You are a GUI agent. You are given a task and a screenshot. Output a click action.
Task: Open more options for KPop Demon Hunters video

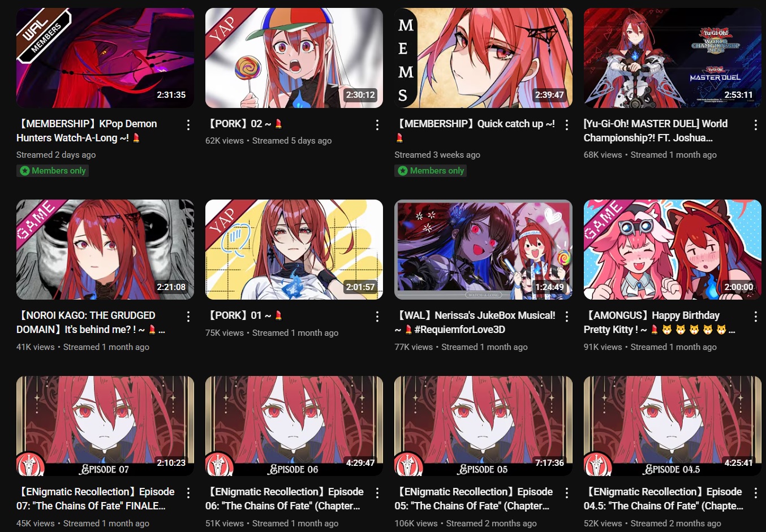click(x=188, y=125)
